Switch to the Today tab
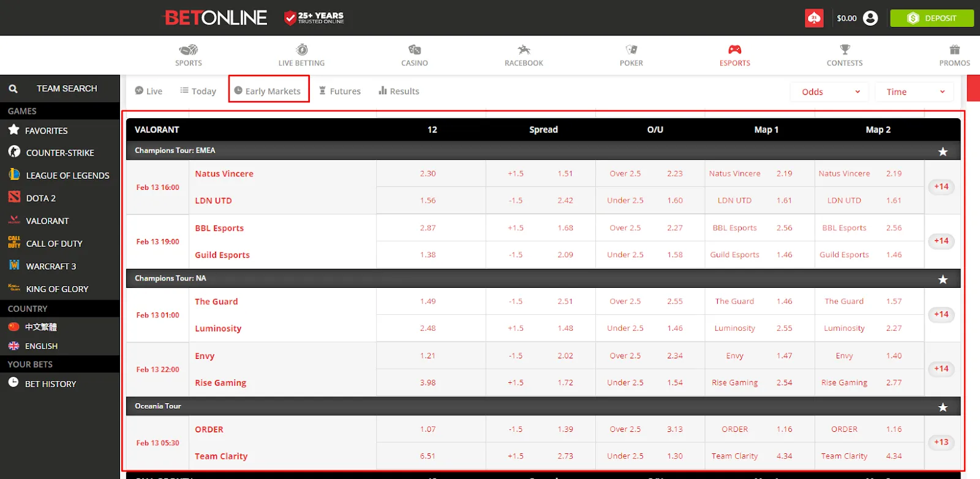This screenshot has height=479, width=980. (x=198, y=91)
